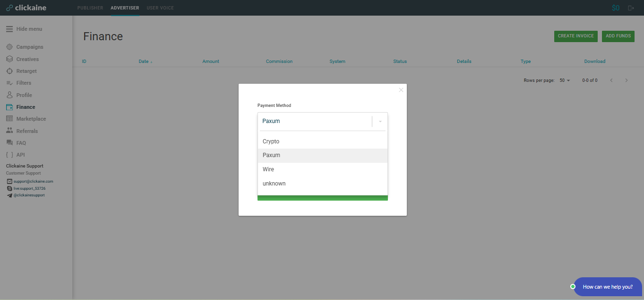This screenshot has width=644, height=300.
Task: Choose Crypto from the payment method list
Action: 271,141
